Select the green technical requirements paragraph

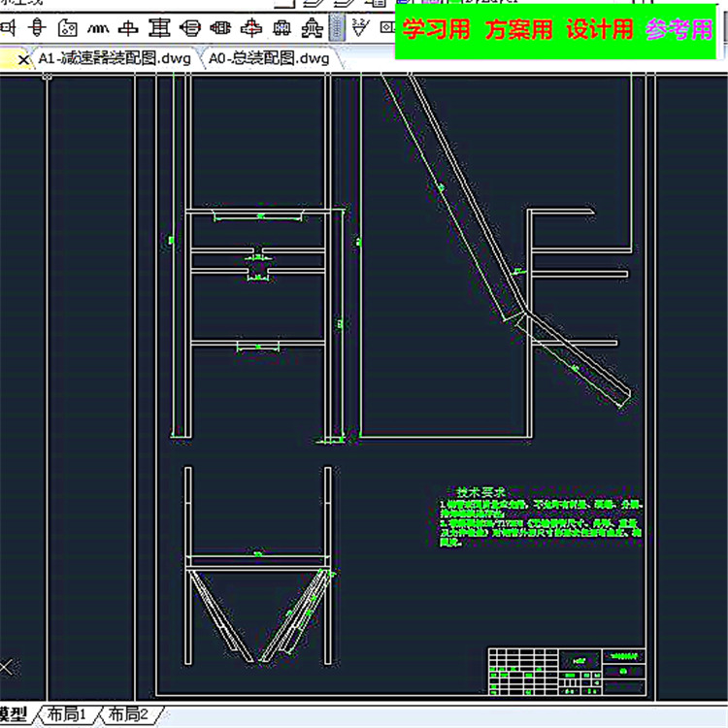[x=541, y=523]
